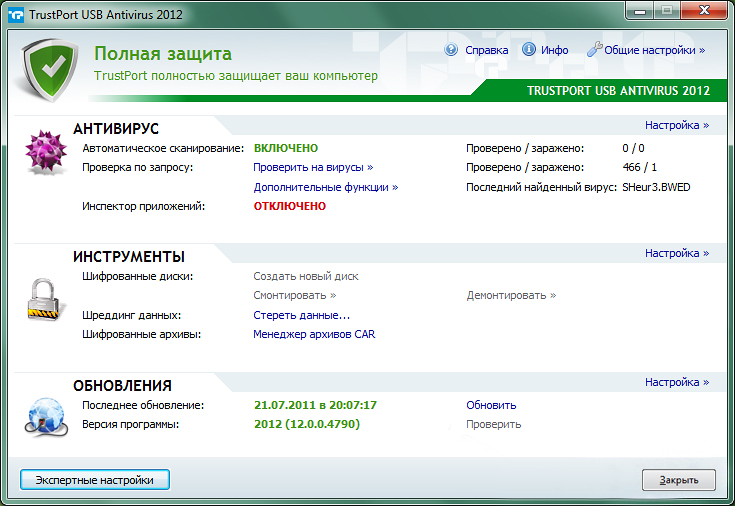Click the globe Обновления section icon
735x506 pixels.
coord(46,417)
